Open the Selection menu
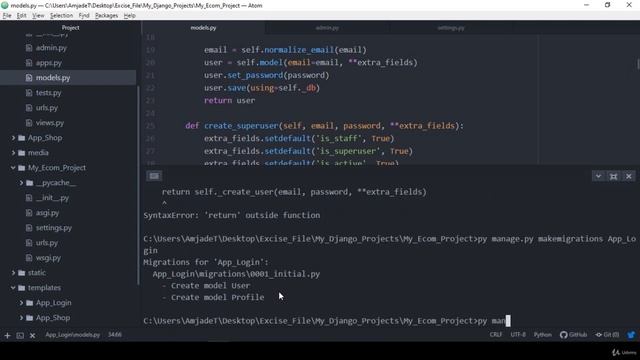The image size is (640, 360). tap(61, 16)
